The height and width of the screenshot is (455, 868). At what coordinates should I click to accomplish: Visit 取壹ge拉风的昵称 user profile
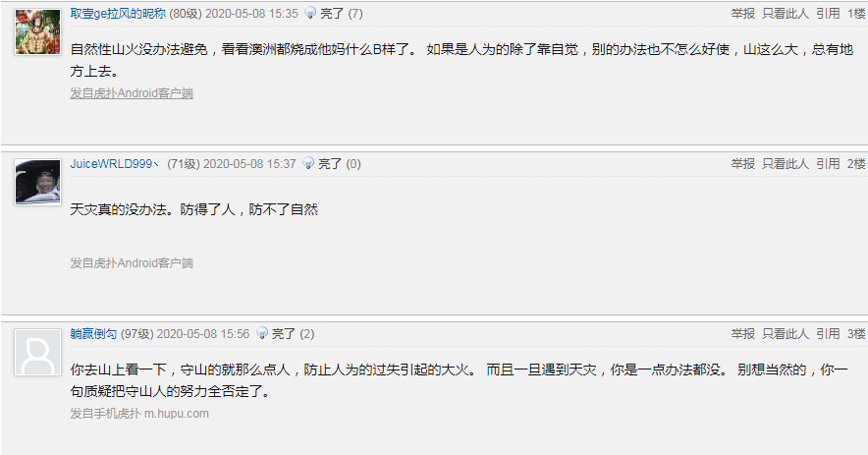click(x=118, y=14)
